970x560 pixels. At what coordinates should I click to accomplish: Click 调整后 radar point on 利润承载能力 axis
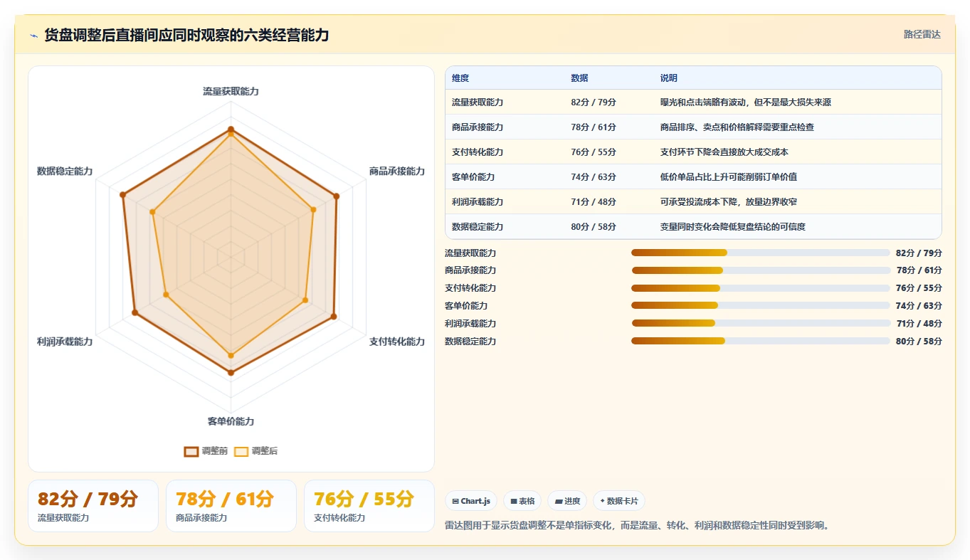coord(166,295)
